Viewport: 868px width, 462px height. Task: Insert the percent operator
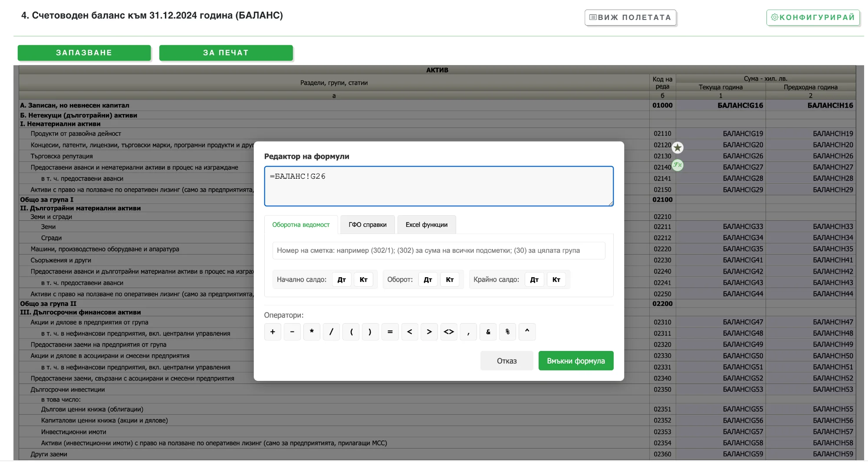(x=507, y=332)
